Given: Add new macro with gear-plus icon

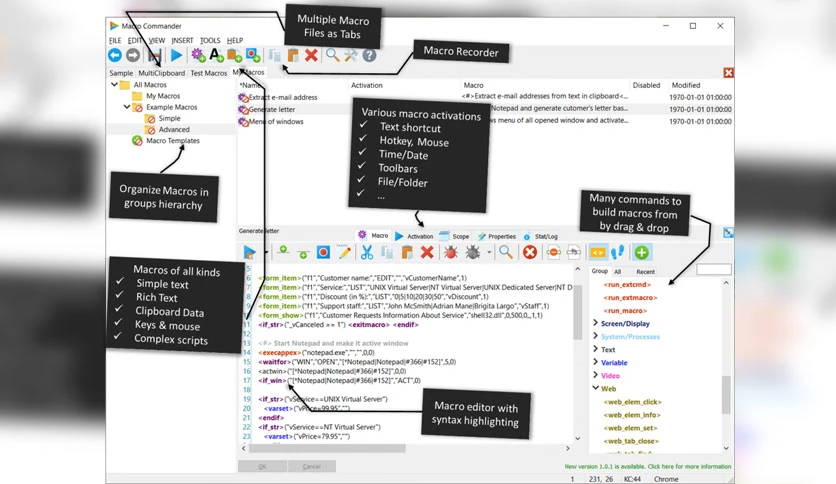Looking at the screenshot, I should [x=198, y=55].
